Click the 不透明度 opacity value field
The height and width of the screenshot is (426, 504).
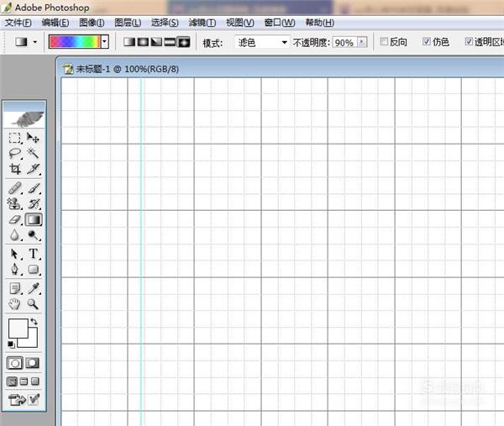[344, 41]
